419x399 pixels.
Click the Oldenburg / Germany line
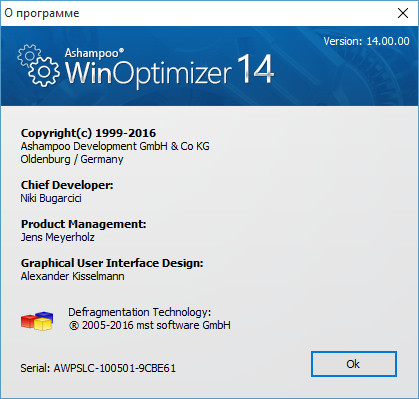(x=72, y=159)
